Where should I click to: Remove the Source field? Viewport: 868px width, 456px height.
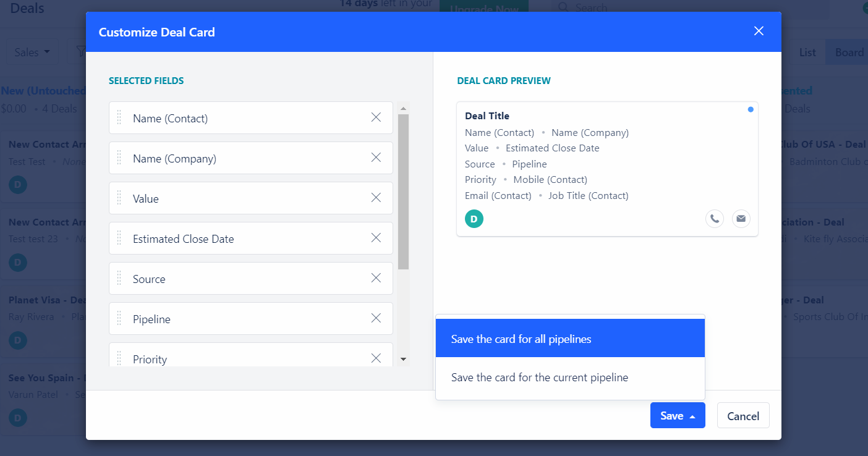point(376,278)
